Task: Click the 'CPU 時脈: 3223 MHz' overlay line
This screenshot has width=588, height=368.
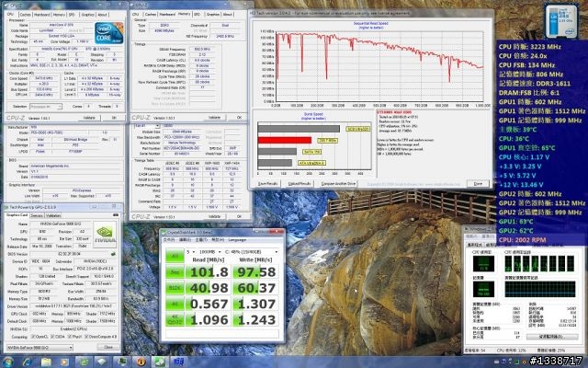Action: pyautogui.click(x=530, y=47)
